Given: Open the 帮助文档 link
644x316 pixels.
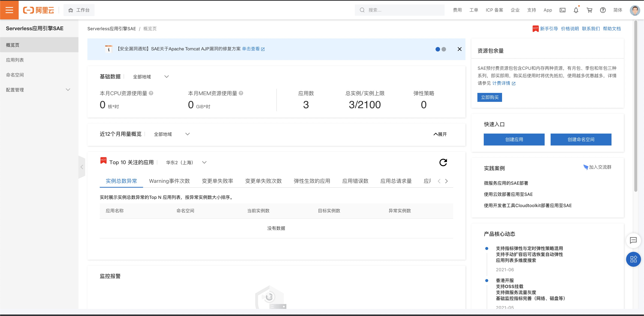Looking at the screenshot, I should point(612,29).
